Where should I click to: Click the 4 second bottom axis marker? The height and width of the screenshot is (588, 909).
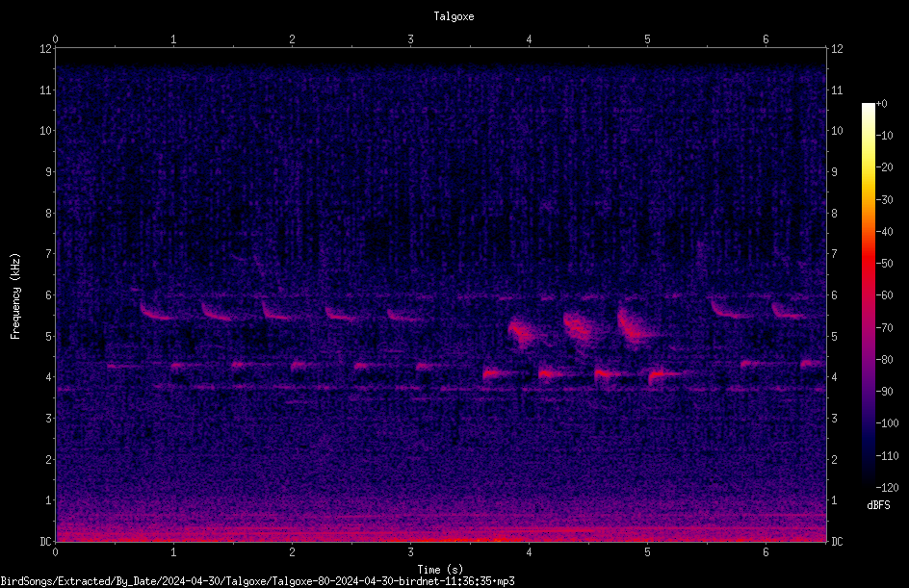click(529, 552)
